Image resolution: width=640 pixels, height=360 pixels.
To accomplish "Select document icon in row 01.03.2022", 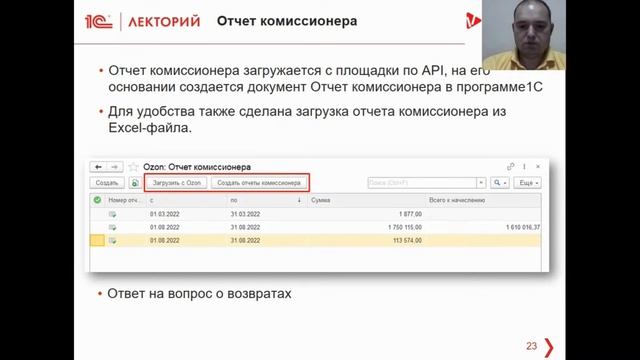I will pyautogui.click(x=112, y=214).
